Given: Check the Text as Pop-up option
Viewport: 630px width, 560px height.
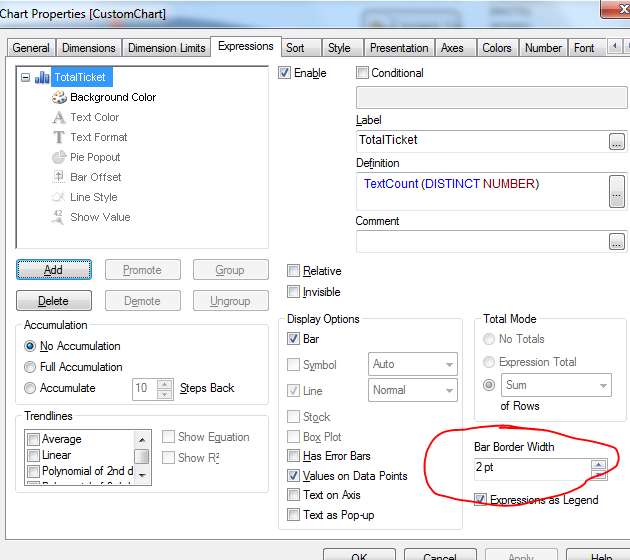Looking at the screenshot, I should [293, 515].
